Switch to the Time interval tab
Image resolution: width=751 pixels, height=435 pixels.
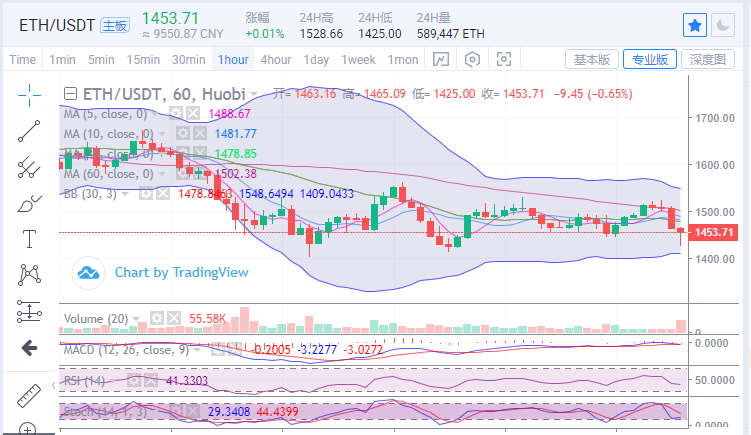[23, 59]
